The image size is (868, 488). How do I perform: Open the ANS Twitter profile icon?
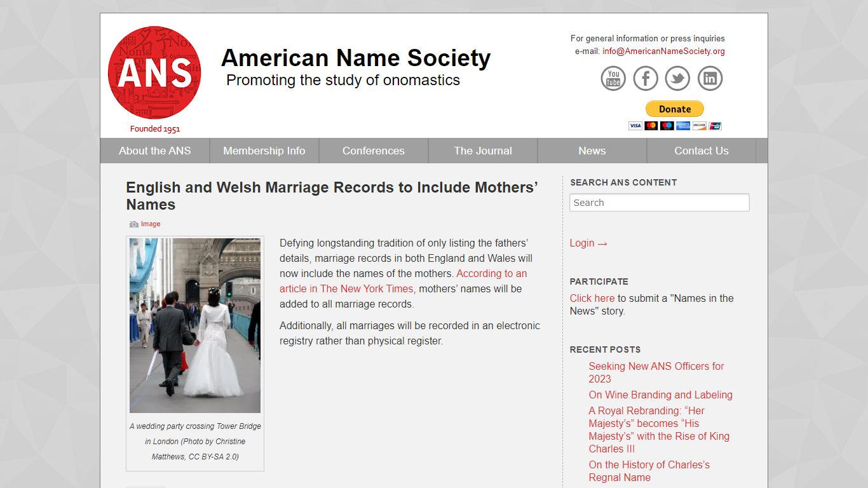click(677, 78)
